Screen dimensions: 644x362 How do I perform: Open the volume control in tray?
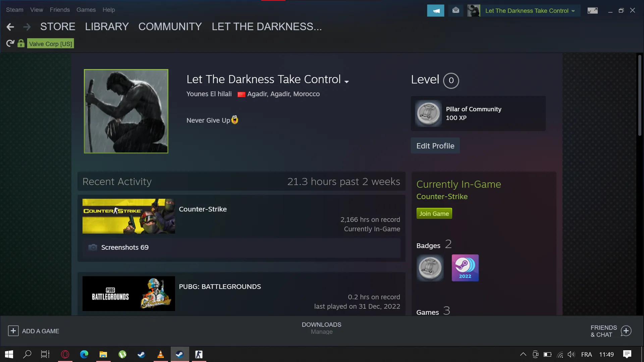(x=571, y=355)
